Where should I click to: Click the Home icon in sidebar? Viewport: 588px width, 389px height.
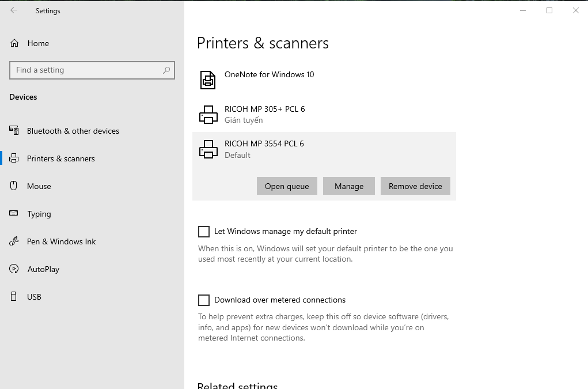coord(14,43)
